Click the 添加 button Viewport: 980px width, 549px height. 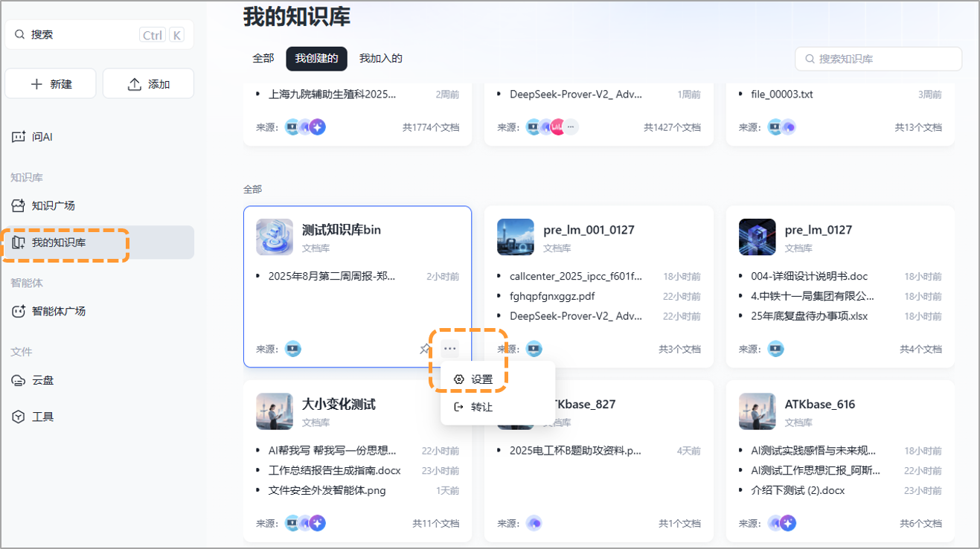click(x=148, y=83)
